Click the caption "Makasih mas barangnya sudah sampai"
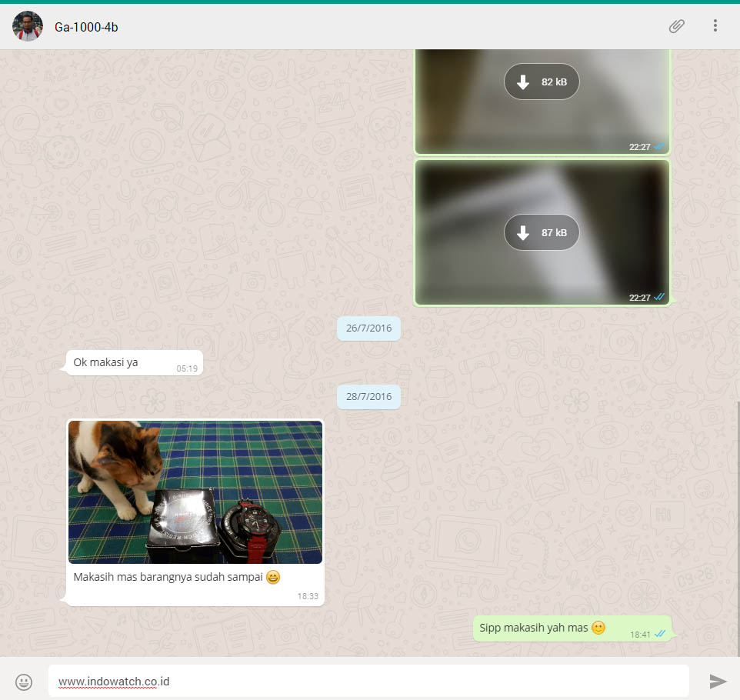Image resolution: width=740 pixels, height=700 pixels. tap(168, 577)
